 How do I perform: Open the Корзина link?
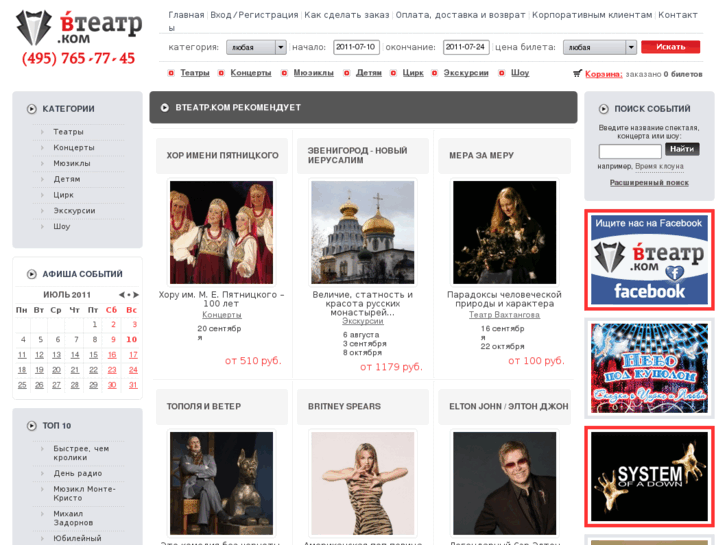[x=604, y=74]
